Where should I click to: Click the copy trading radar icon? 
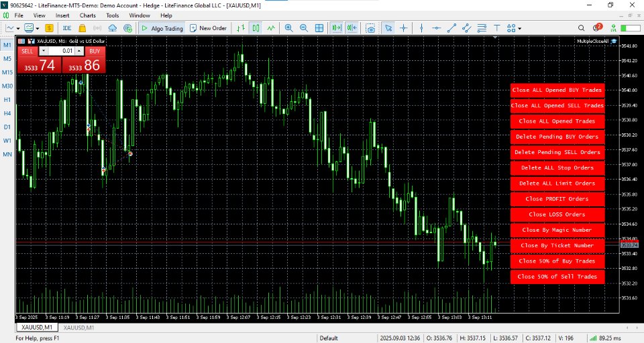(x=127, y=28)
